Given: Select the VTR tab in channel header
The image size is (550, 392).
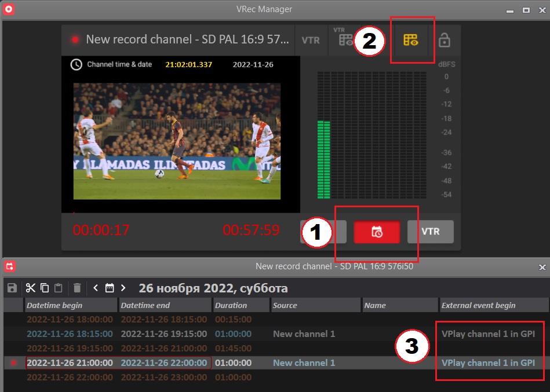Looking at the screenshot, I should pyautogui.click(x=311, y=41).
